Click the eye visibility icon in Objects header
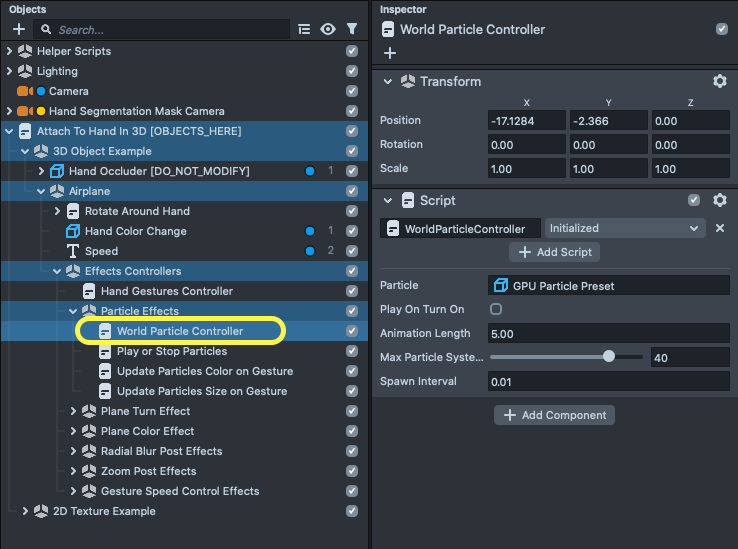The image size is (738, 549). 328,30
